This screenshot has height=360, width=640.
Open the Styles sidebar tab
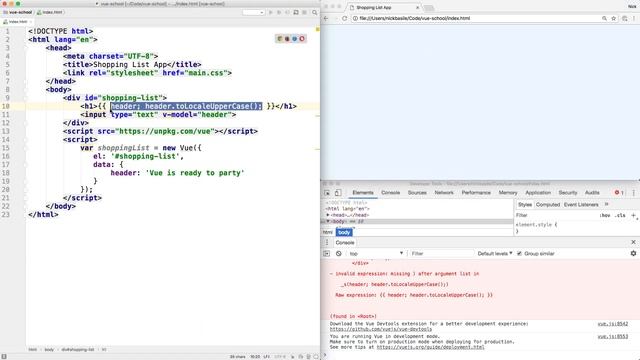(x=525, y=204)
